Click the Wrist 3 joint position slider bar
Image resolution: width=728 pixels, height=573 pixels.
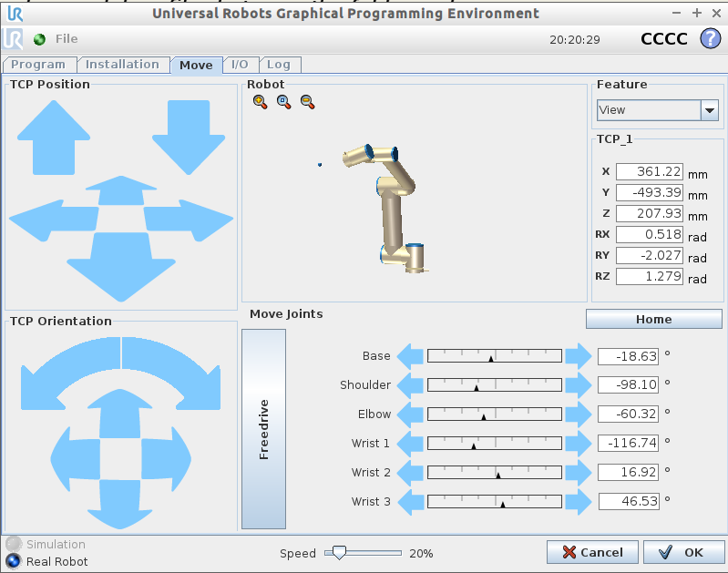click(495, 502)
